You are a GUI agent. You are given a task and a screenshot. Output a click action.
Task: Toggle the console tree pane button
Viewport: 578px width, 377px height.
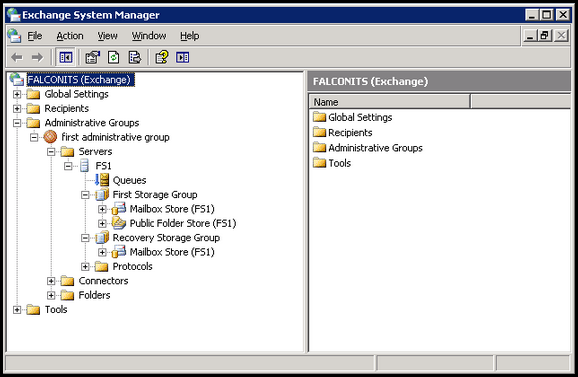tap(66, 57)
